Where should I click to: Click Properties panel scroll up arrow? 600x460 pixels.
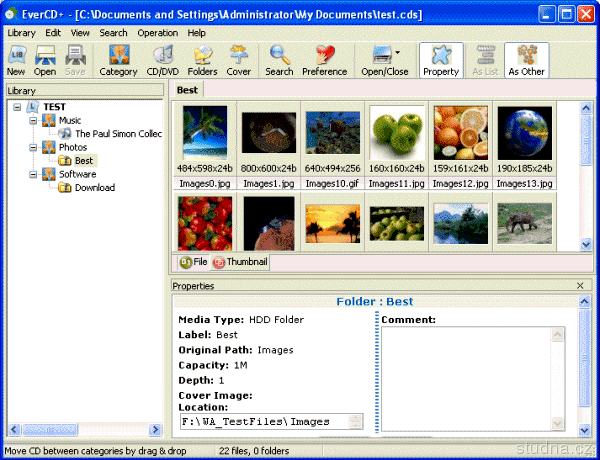(x=584, y=302)
